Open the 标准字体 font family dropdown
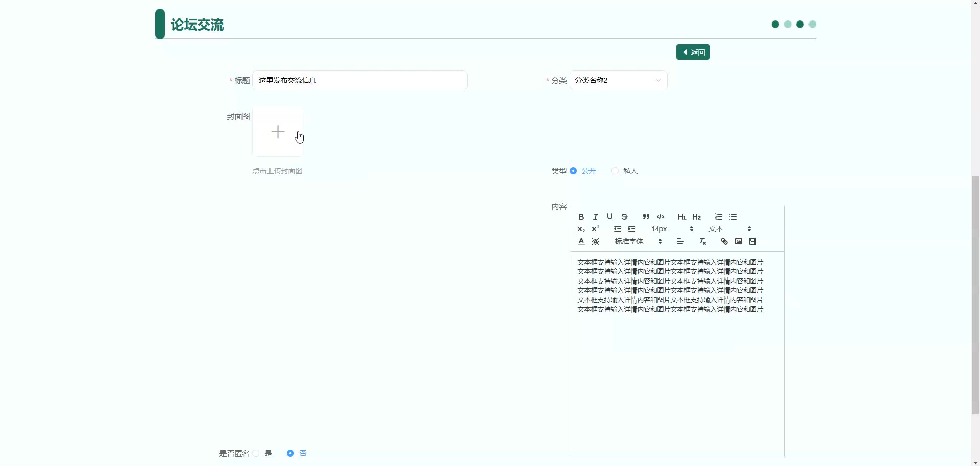The width and height of the screenshot is (980, 466). (x=638, y=241)
